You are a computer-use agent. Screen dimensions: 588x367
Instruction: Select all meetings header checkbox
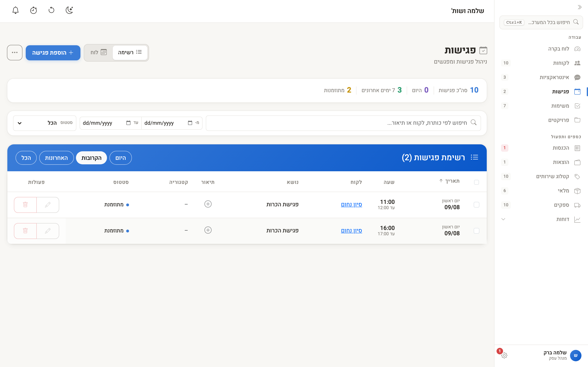pos(476,182)
